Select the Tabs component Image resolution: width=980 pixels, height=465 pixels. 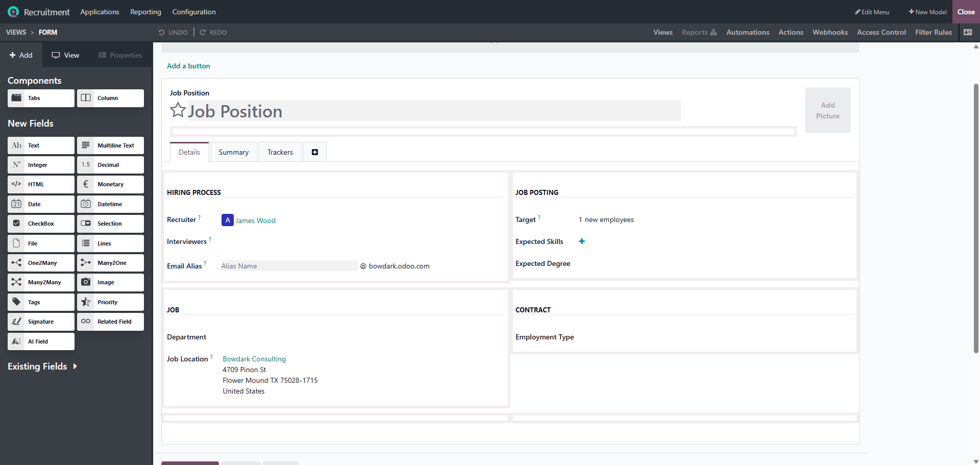(x=41, y=98)
